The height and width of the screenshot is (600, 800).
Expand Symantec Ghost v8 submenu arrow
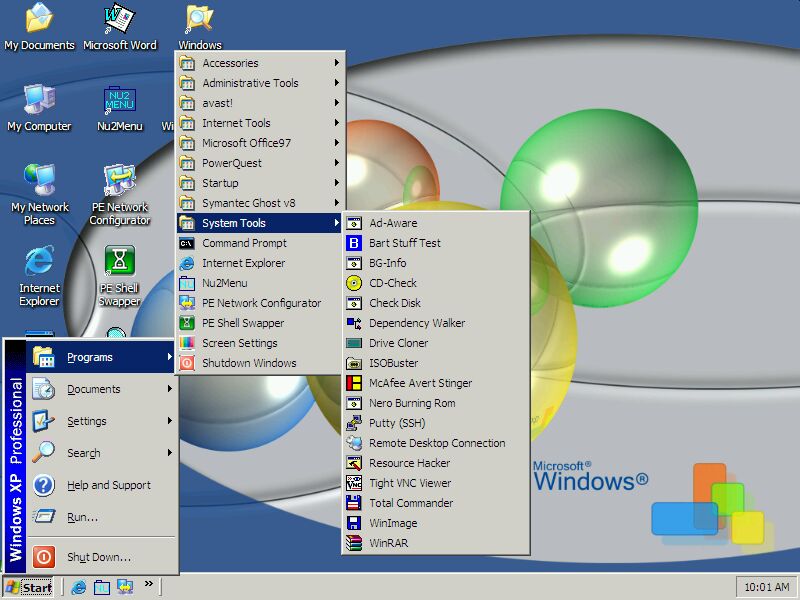point(337,203)
